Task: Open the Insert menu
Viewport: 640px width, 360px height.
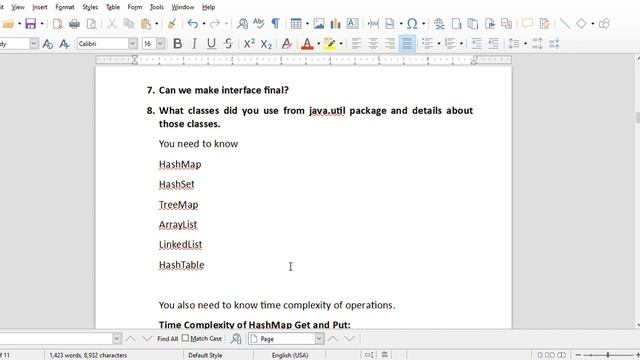Action: coord(40,7)
